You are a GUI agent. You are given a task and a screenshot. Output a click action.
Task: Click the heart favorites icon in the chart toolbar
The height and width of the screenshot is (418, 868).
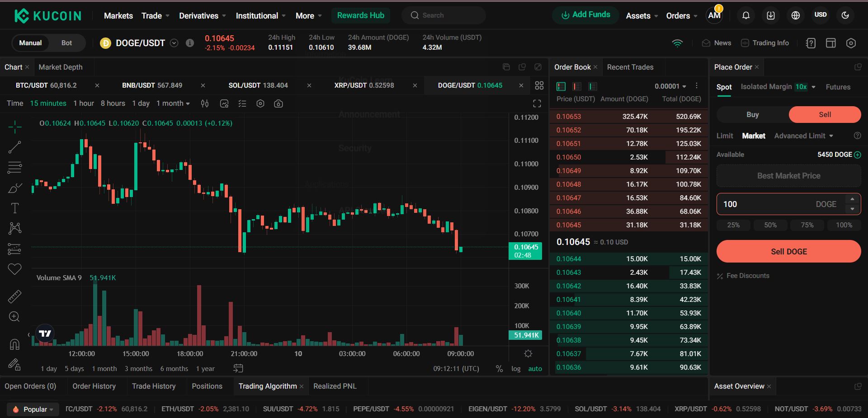(x=14, y=269)
